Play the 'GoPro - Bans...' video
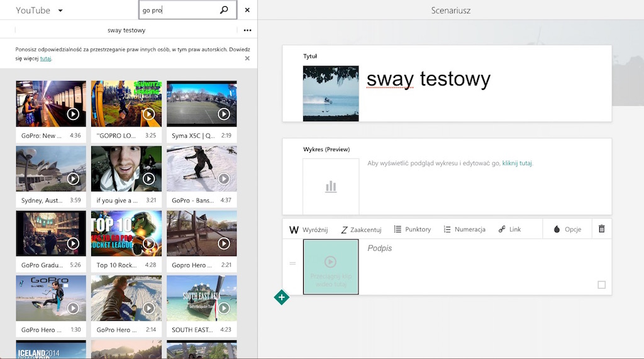The height and width of the screenshot is (359, 644). pyautogui.click(x=224, y=179)
